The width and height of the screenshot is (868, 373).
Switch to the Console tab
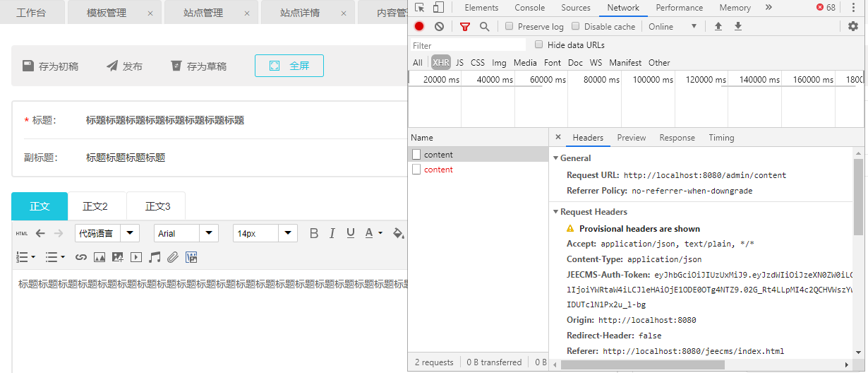point(529,8)
